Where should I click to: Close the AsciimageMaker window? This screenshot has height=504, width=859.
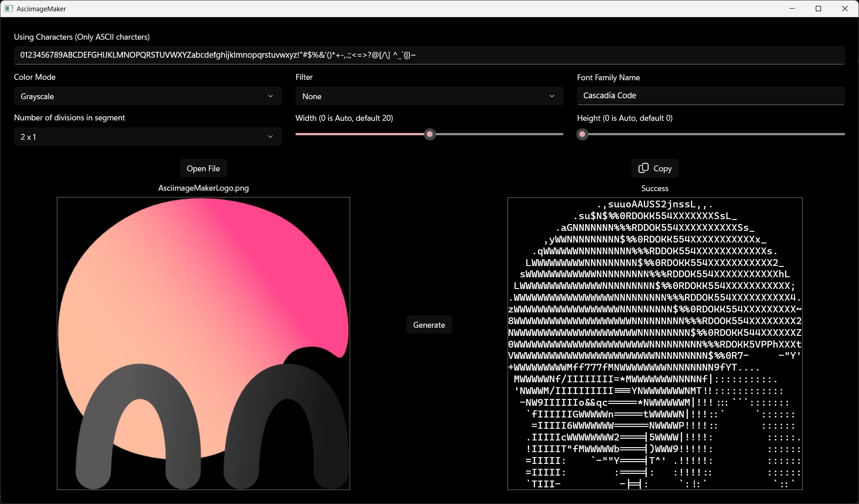point(845,9)
